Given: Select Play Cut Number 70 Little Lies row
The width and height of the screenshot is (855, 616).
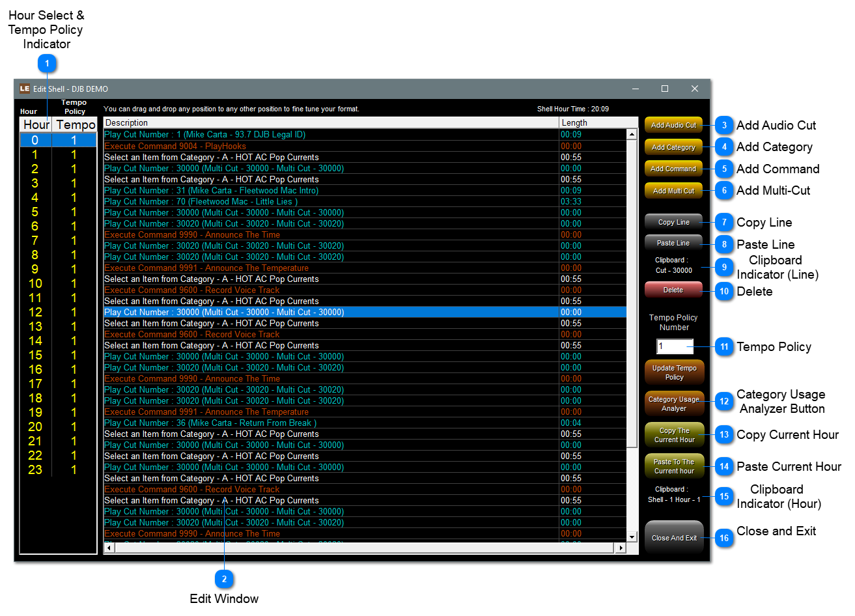Looking at the screenshot, I should coord(365,201).
